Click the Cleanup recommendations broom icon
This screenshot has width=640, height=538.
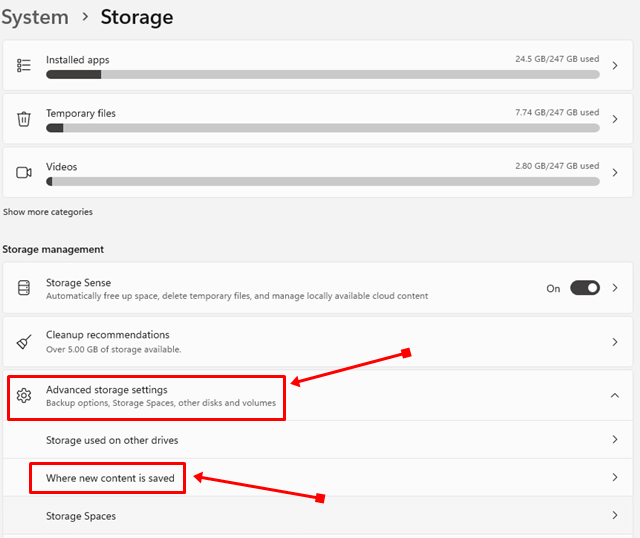click(24, 341)
